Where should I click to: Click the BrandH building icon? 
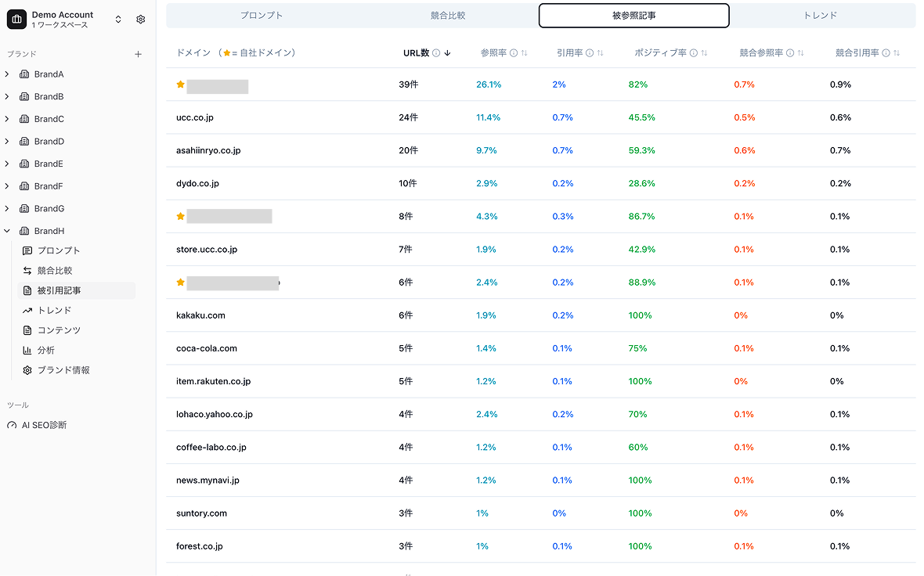pos(24,231)
